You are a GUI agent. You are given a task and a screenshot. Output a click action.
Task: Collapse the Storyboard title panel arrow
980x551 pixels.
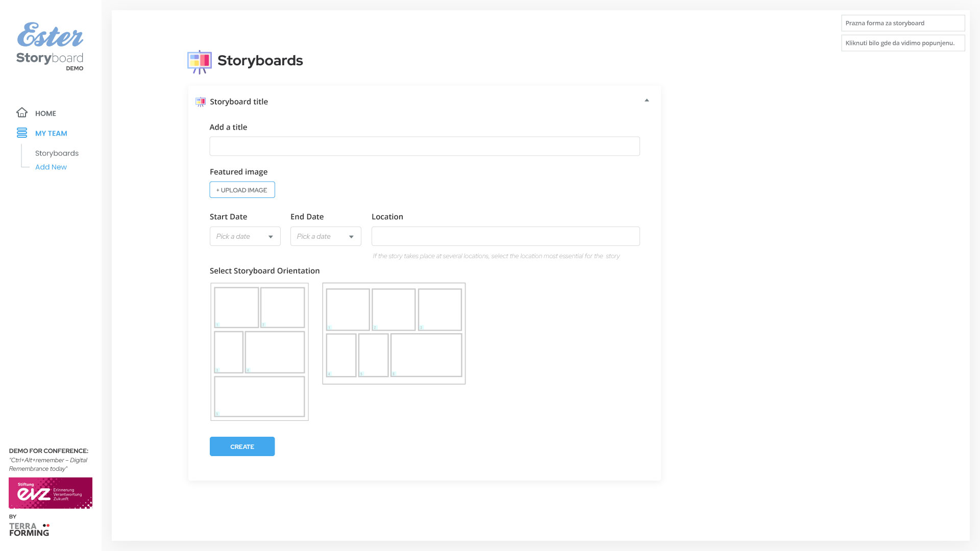coord(647,101)
